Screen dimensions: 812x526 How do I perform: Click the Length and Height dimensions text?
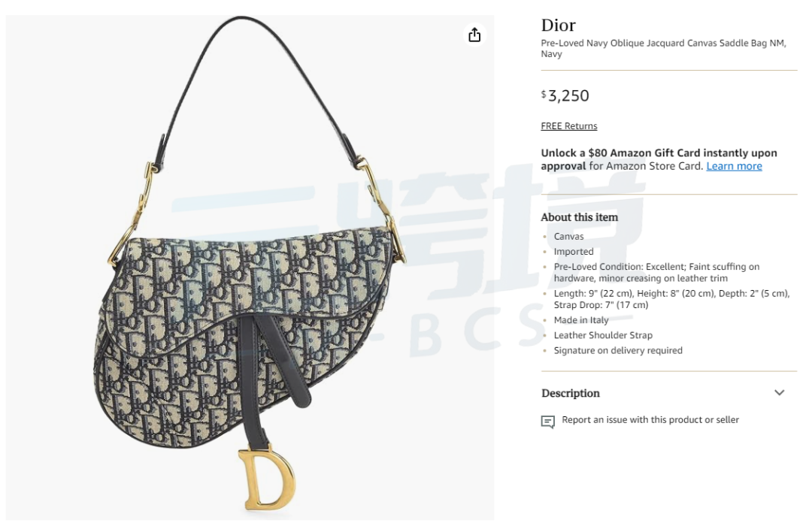(x=671, y=299)
